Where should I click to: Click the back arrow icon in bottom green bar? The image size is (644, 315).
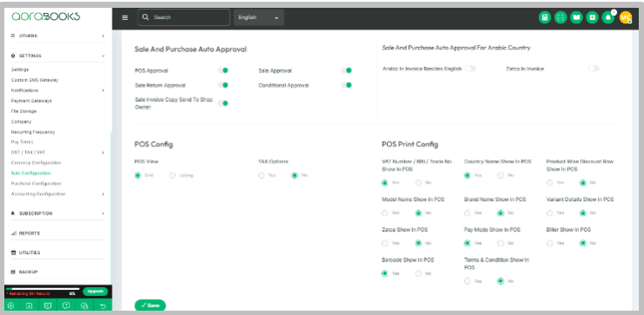[x=103, y=305]
